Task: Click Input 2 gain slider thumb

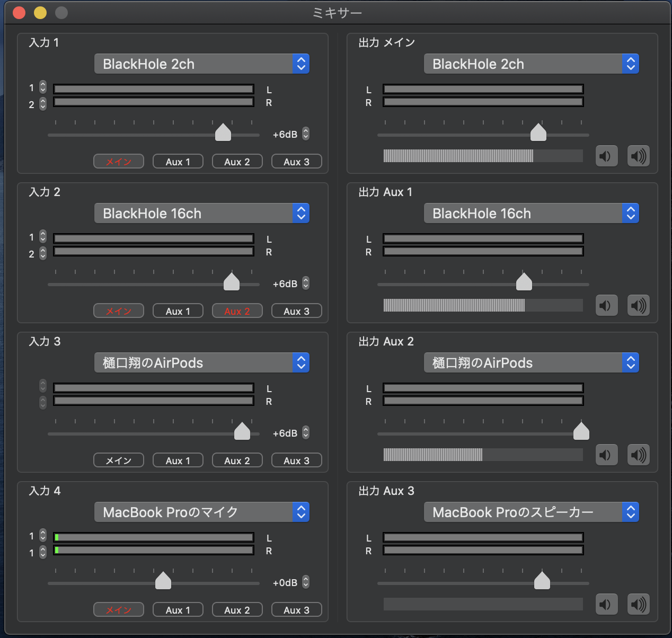Action: (232, 282)
